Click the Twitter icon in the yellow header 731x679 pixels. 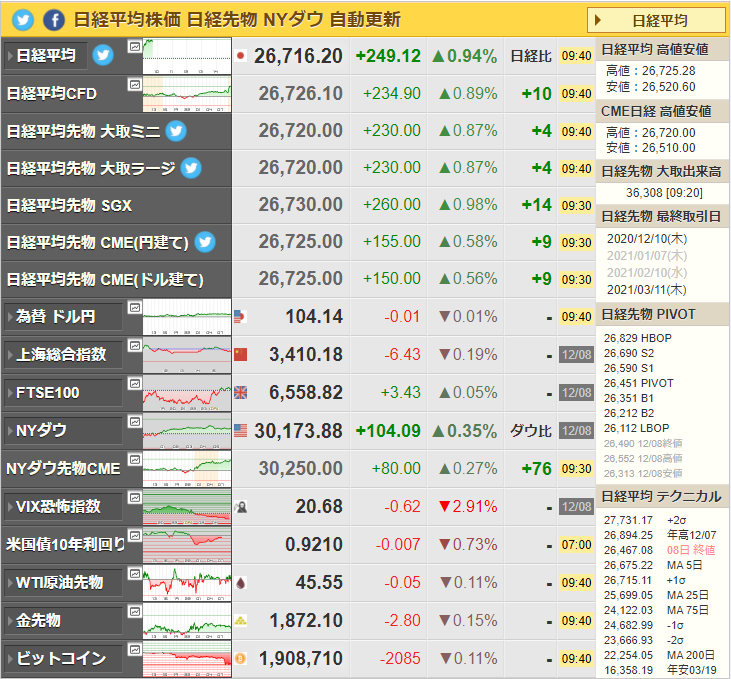[23, 20]
